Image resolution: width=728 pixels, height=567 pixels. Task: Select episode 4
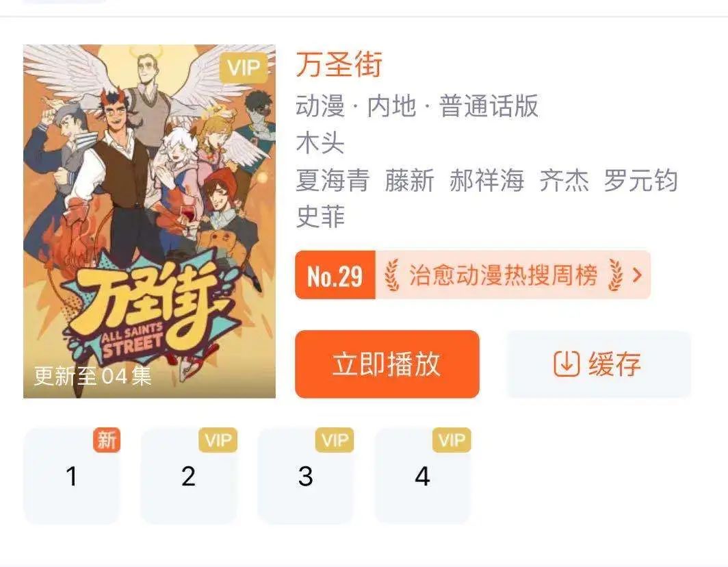pos(423,477)
